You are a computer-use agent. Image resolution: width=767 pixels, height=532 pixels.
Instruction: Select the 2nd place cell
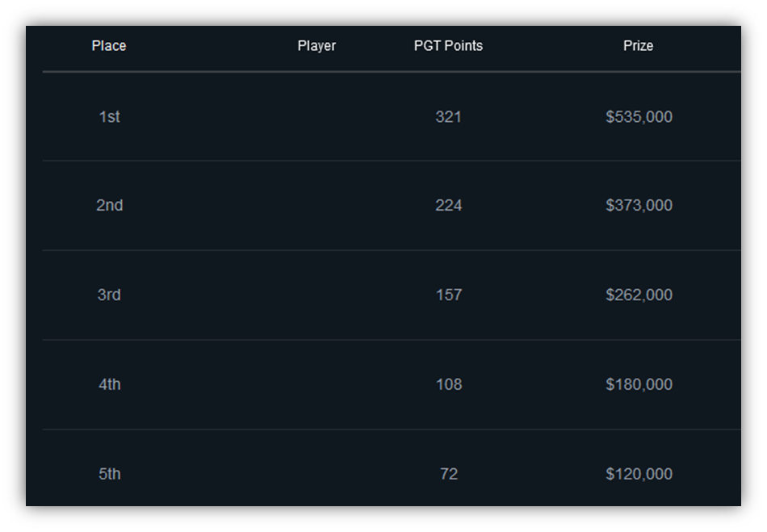[x=109, y=205]
